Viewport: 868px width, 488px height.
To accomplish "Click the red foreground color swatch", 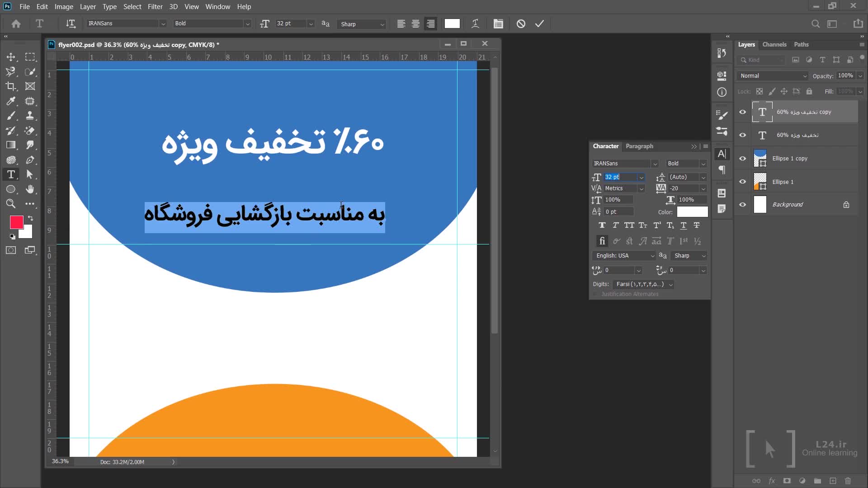I will pos(16,222).
